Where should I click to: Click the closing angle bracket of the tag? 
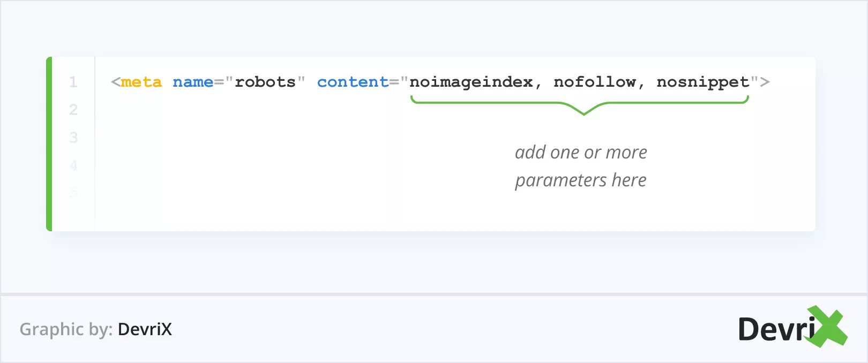(765, 82)
